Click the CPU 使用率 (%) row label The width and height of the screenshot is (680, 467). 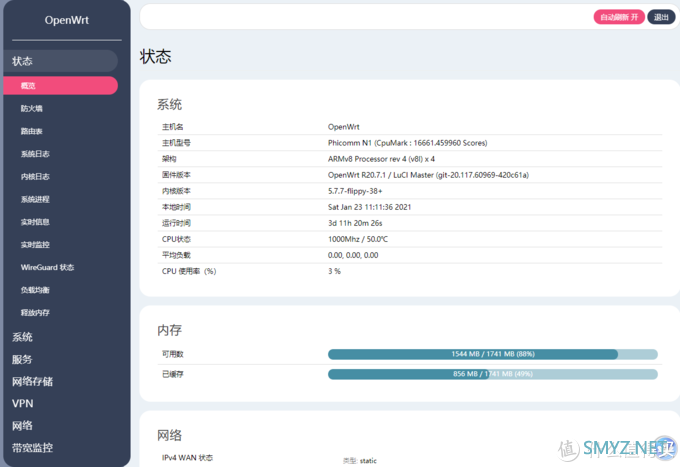(189, 271)
